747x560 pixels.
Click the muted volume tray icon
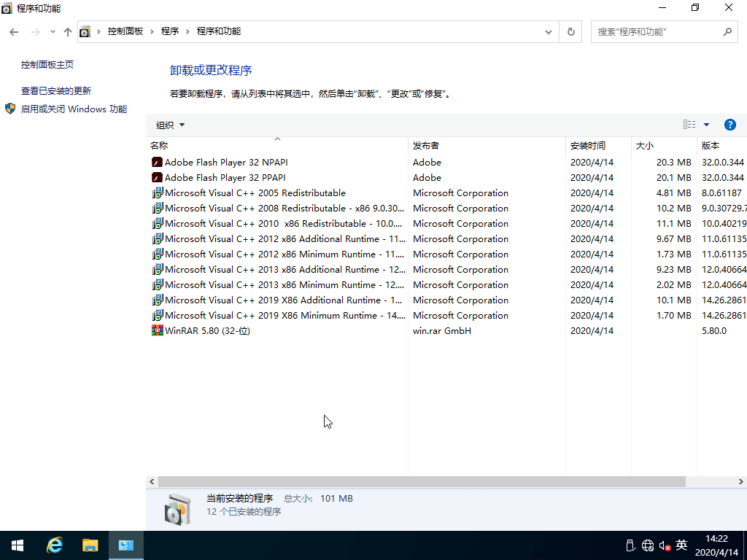665,545
